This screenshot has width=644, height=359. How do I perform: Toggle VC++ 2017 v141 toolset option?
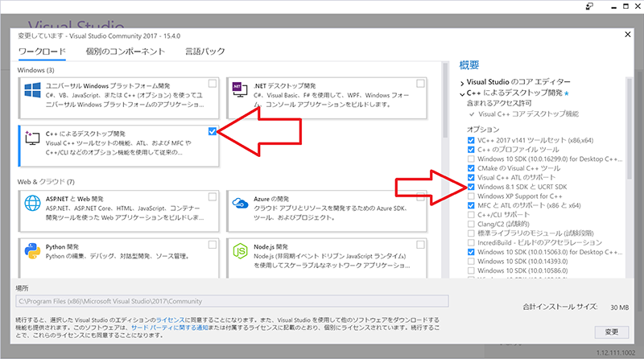[x=471, y=141]
